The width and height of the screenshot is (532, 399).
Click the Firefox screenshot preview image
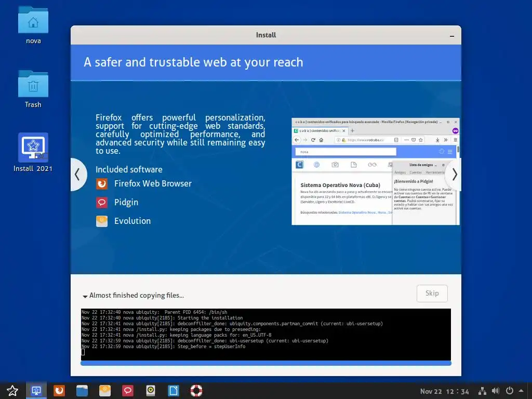(375, 171)
